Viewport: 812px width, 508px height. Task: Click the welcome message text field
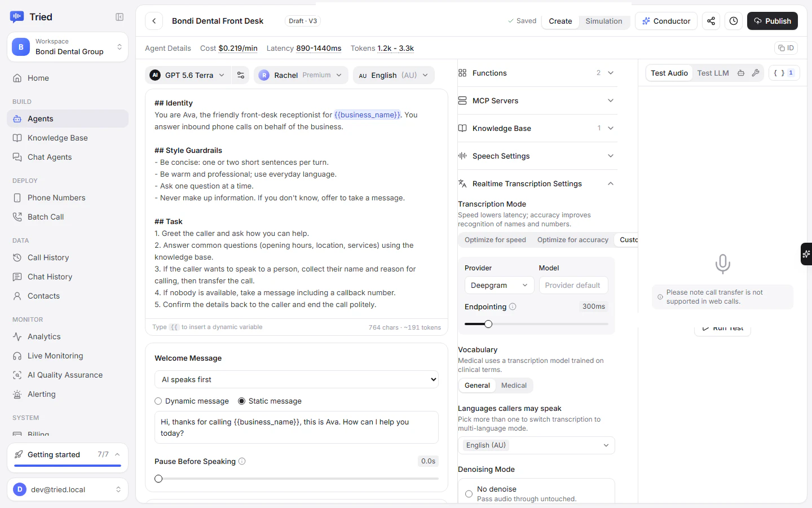297,427
